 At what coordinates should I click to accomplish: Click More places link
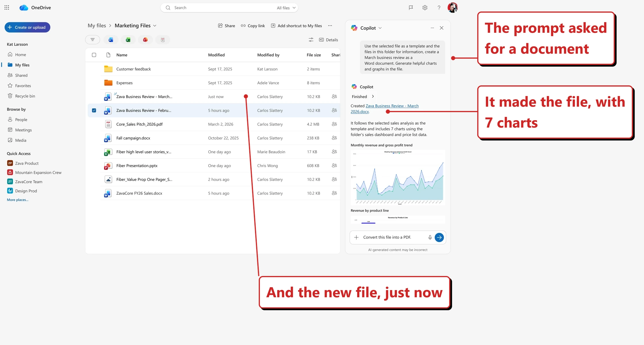pyautogui.click(x=18, y=200)
